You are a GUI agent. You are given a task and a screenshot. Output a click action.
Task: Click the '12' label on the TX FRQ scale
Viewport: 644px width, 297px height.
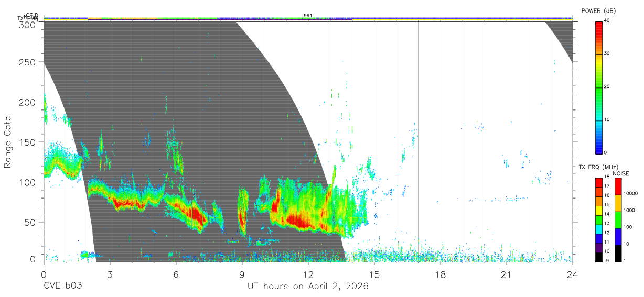click(x=607, y=233)
